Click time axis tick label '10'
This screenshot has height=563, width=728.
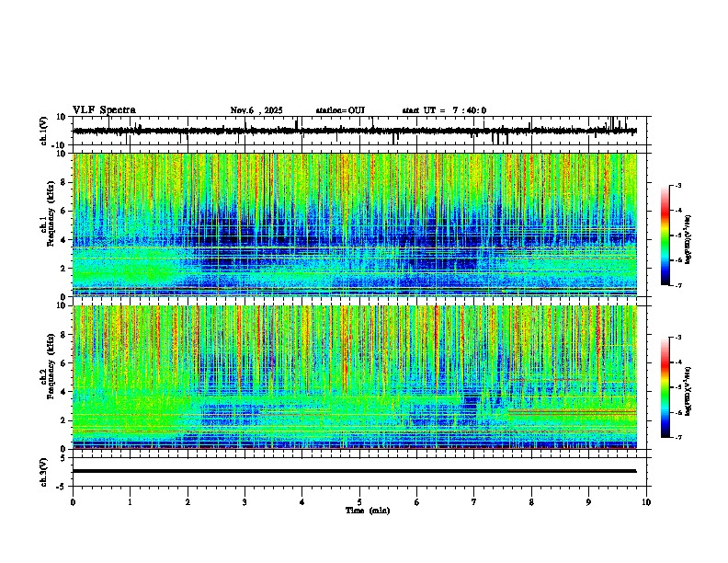coord(646,502)
